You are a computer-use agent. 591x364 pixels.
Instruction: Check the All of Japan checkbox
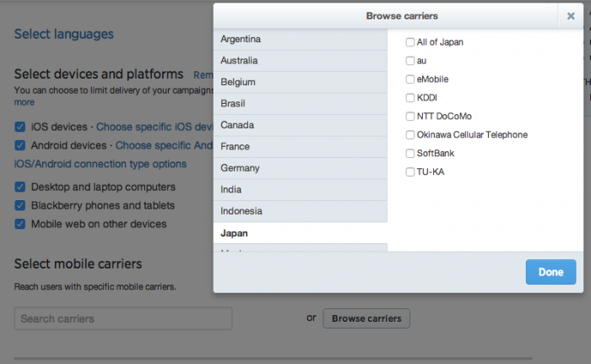pos(410,42)
